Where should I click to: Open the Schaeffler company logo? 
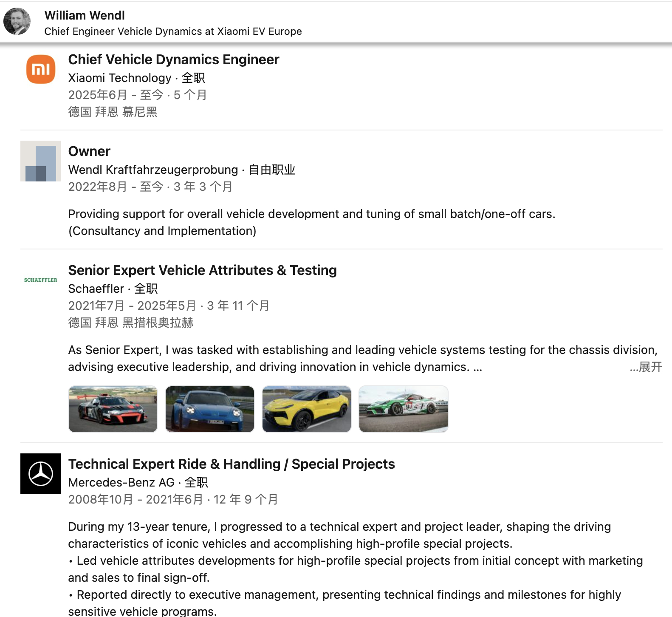tap(41, 280)
